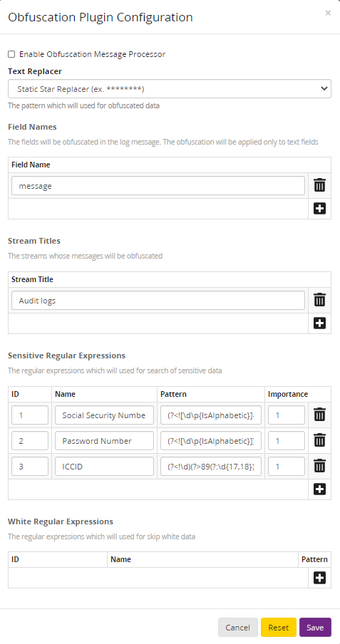Edit the Password Number name field
The width and height of the screenshot is (340, 644).
pos(105,441)
